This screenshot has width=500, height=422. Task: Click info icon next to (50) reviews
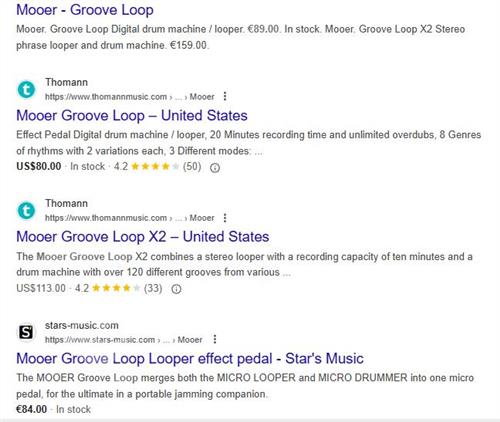click(x=215, y=167)
